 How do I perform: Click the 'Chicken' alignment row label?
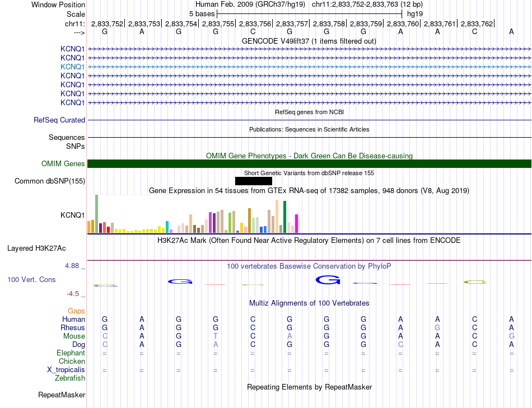pos(72,362)
